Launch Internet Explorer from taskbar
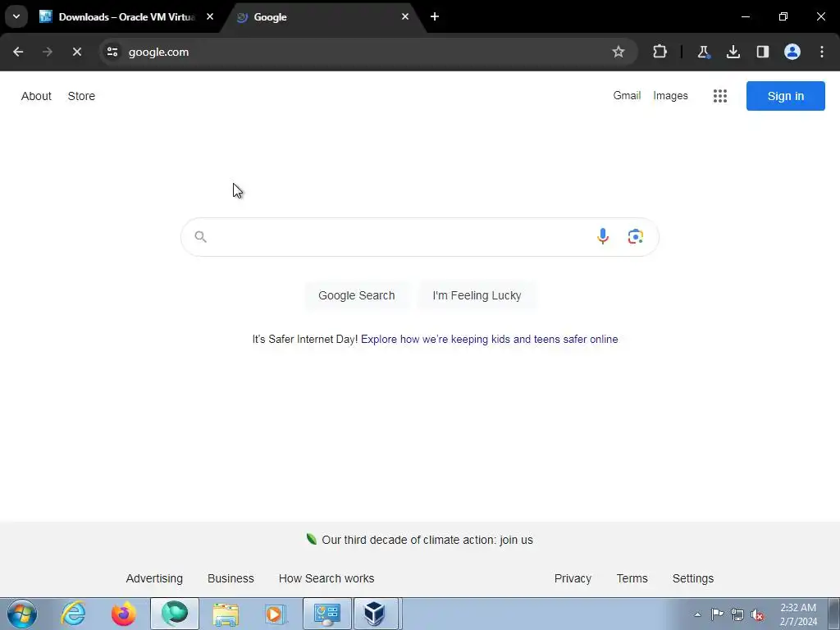Viewport: 840px width, 630px height. coord(73,614)
